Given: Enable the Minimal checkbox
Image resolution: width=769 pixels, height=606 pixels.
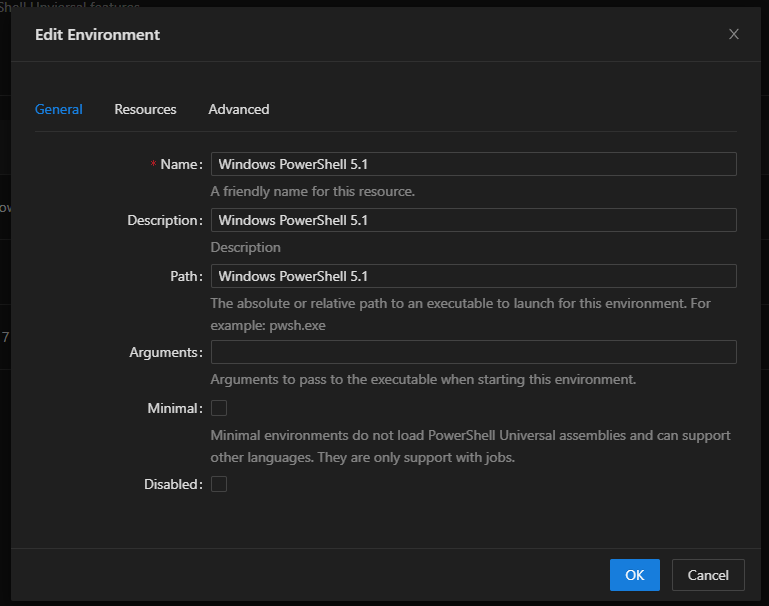Looking at the screenshot, I should tap(219, 408).
